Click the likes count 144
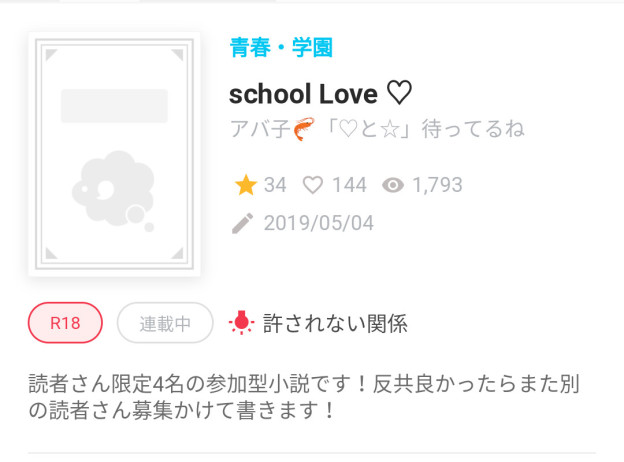This screenshot has width=624, height=462. 349,185
